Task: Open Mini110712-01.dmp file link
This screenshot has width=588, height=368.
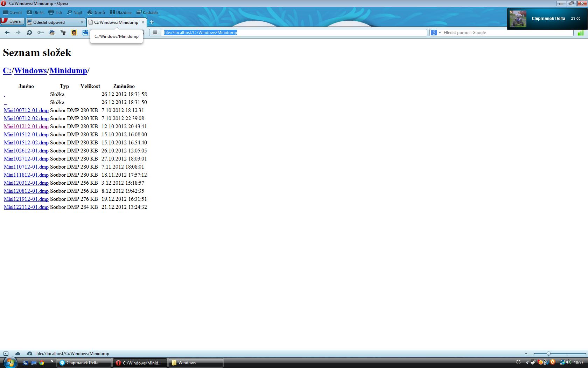Action: [26, 167]
